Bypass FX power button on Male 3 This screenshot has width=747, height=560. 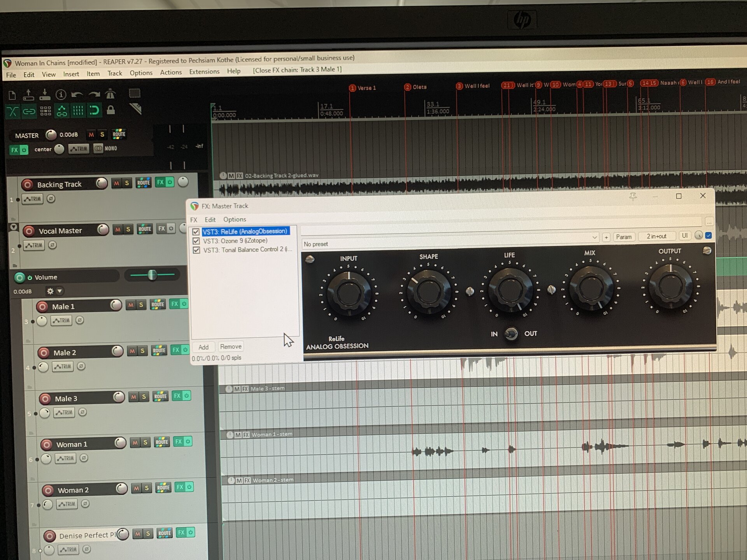tap(186, 395)
